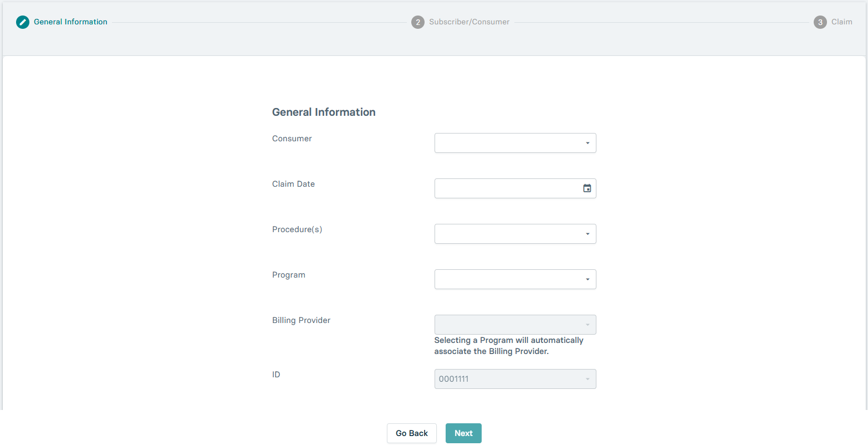Go to the General Information step label
868x446 pixels.
pyautogui.click(x=70, y=22)
